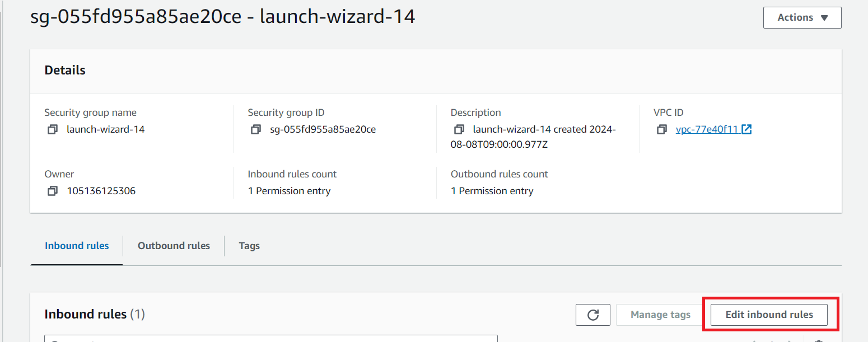This screenshot has width=868, height=342.
Task: Click the Edit inbound rules button
Action: pos(769,315)
